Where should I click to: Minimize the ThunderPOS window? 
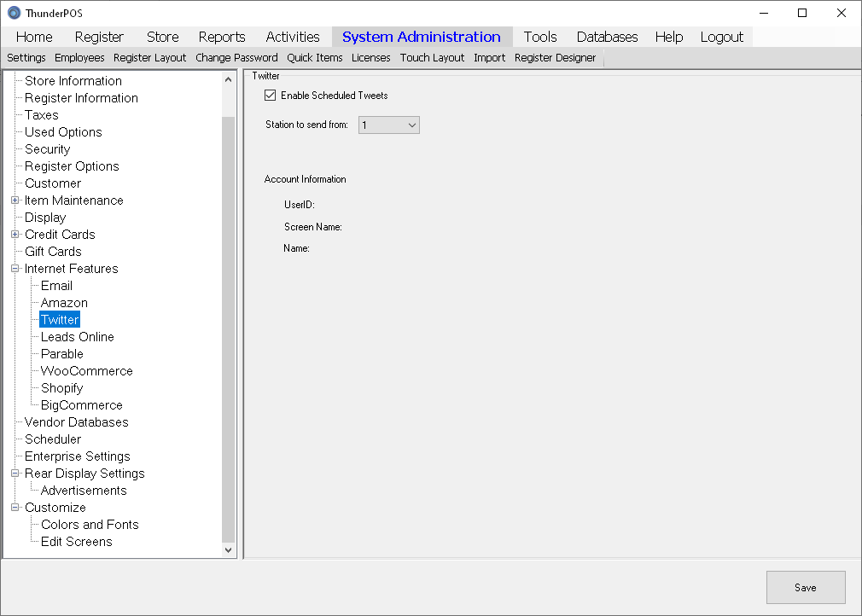[x=763, y=13]
